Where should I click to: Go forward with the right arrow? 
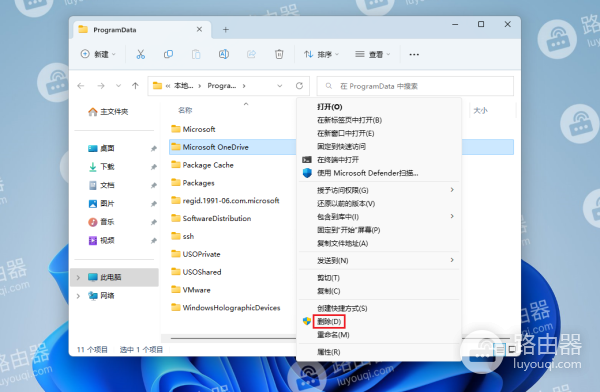tap(101, 86)
